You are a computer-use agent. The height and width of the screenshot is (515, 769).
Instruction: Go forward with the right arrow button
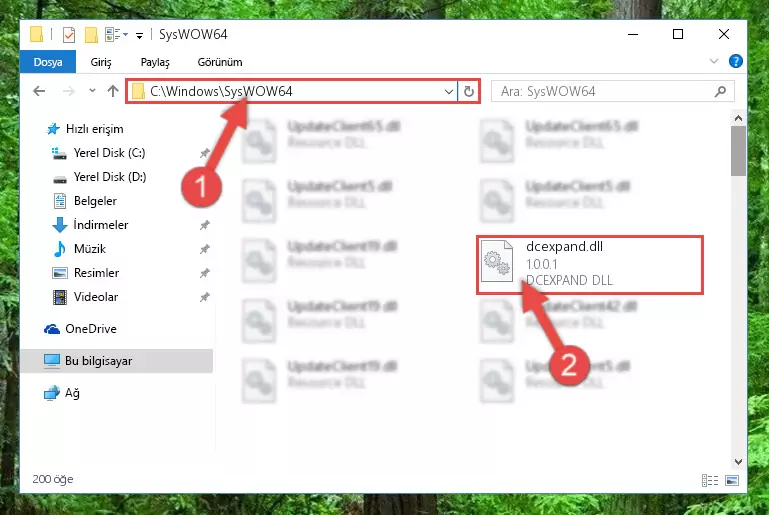point(69,91)
